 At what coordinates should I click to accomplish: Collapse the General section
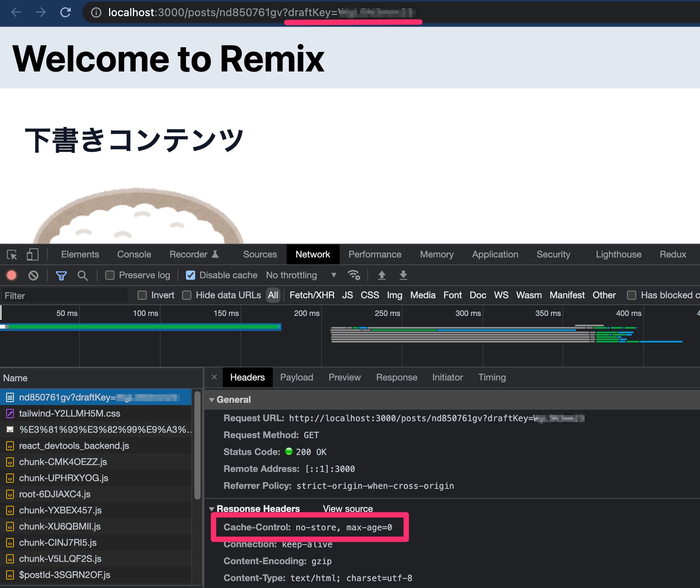[212, 400]
